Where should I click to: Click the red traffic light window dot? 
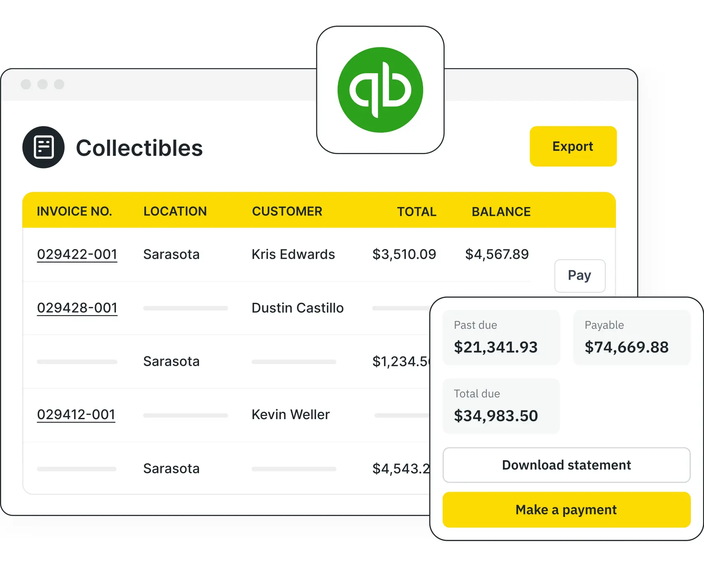click(x=26, y=84)
